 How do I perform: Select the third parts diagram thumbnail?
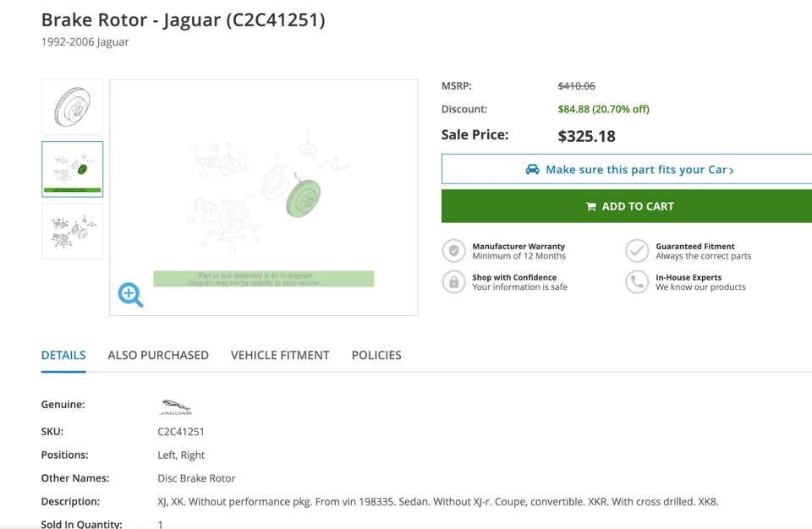[72, 231]
